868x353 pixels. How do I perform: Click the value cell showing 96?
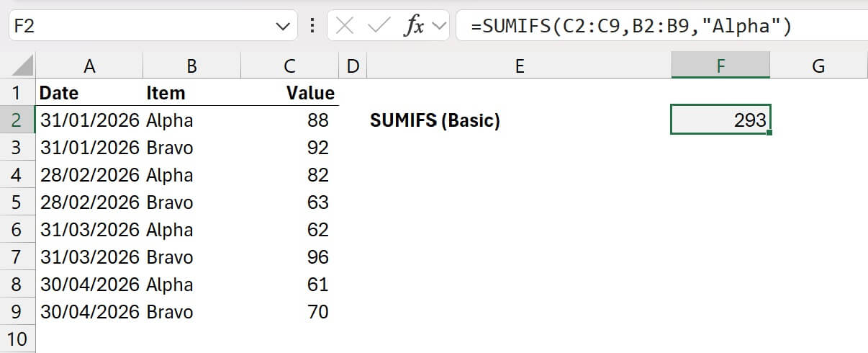tap(289, 257)
